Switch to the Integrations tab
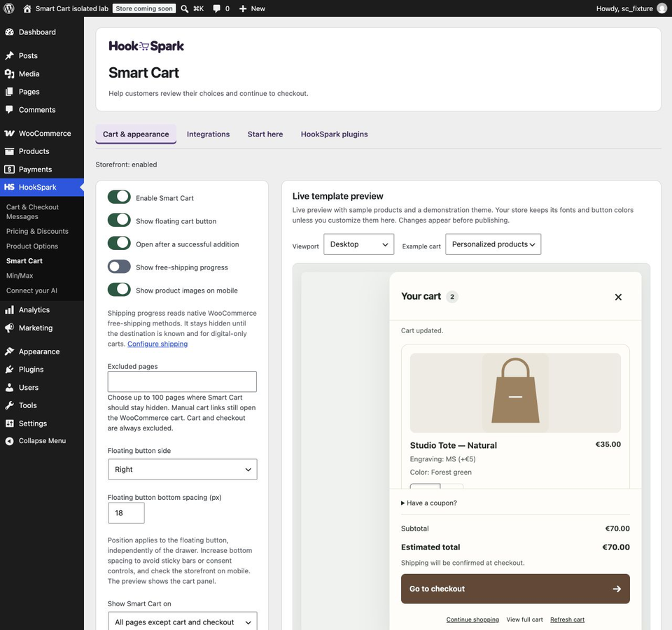Screen dimensions: 672x630 coord(209,134)
